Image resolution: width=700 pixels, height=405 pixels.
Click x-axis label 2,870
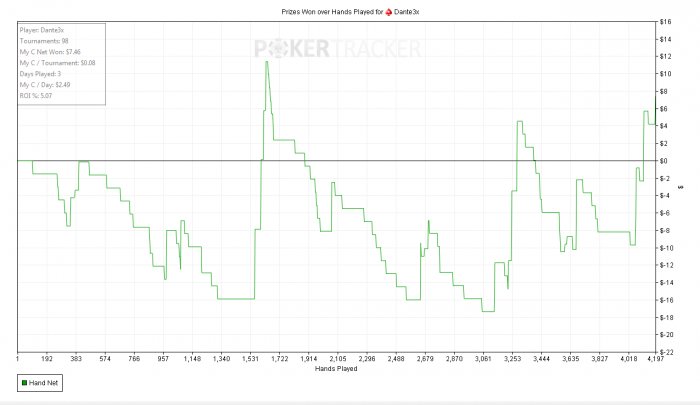click(x=454, y=359)
